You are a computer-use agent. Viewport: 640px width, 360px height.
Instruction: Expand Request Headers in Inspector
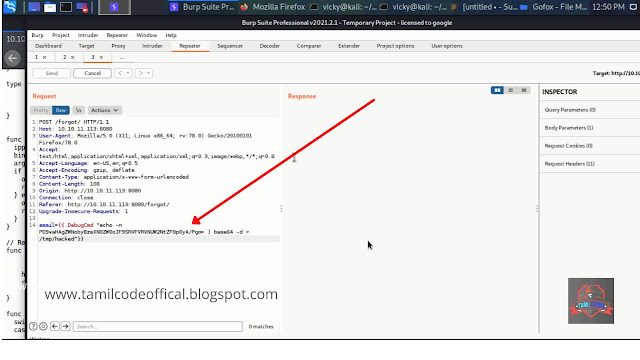click(590, 164)
